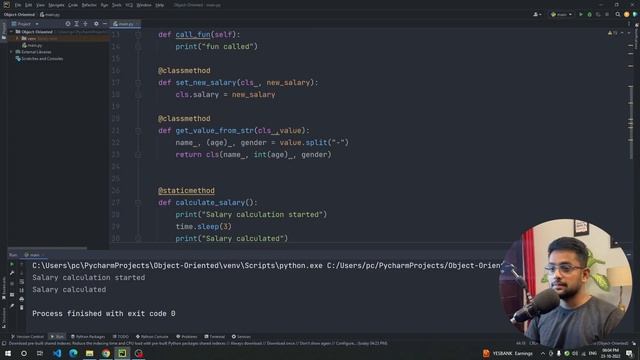
Task: Open the user account dropdown icon
Action: pyautogui.click(x=537, y=14)
